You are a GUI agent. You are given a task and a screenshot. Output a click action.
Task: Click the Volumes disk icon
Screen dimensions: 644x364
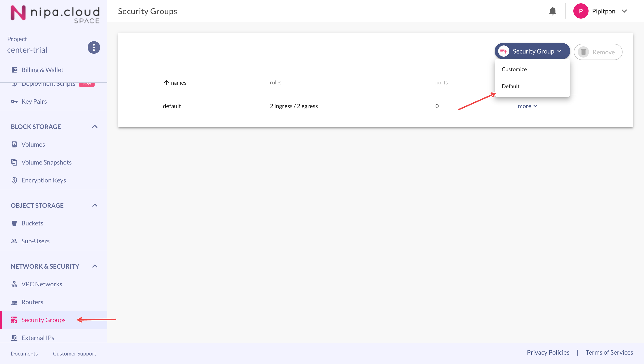point(14,144)
